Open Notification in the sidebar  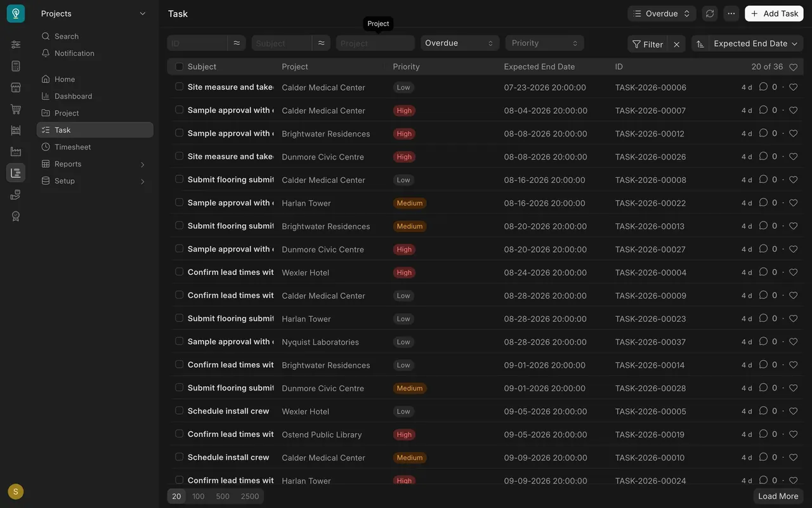click(95, 53)
